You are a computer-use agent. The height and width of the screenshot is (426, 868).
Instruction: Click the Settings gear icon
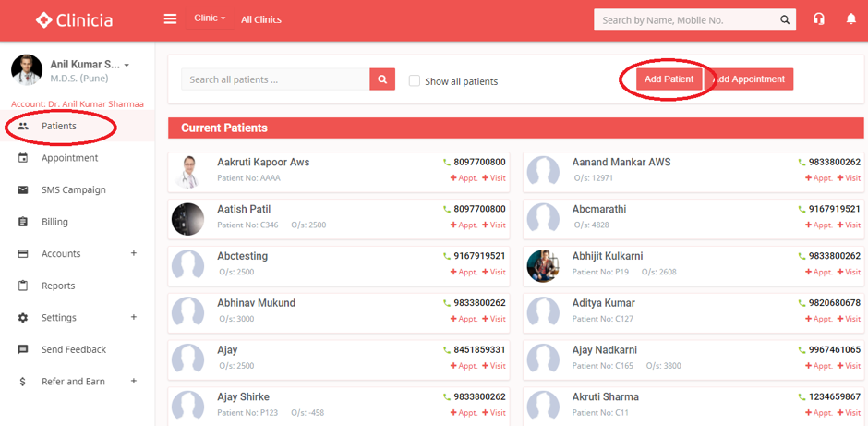23,318
